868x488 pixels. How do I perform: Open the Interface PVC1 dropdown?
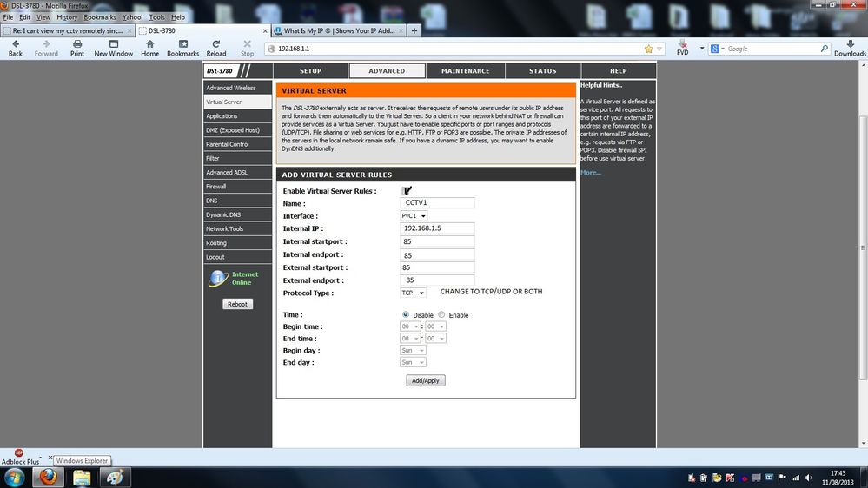coord(414,216)
